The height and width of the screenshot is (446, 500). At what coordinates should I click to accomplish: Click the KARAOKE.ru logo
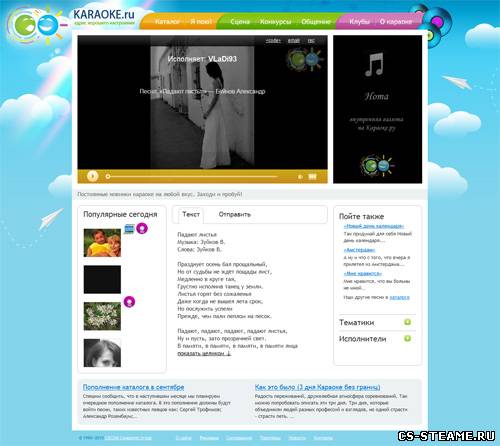click(104, 16)
